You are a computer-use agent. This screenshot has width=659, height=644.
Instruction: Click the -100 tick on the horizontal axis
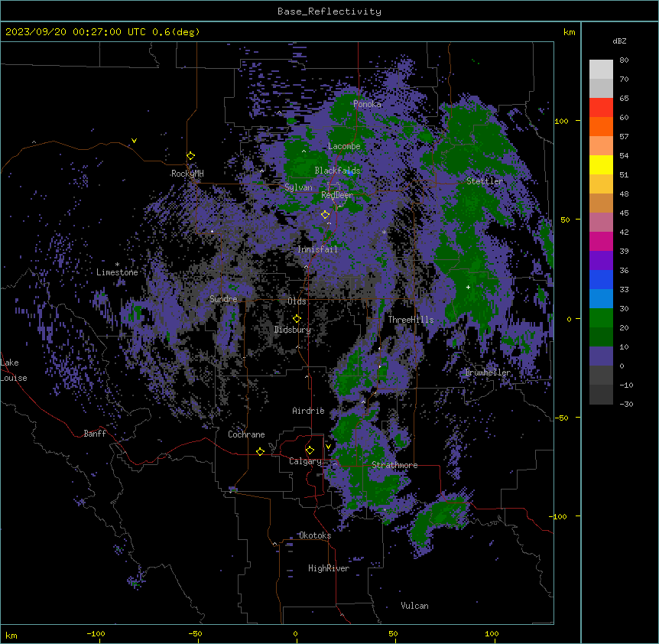coord(96,633)
